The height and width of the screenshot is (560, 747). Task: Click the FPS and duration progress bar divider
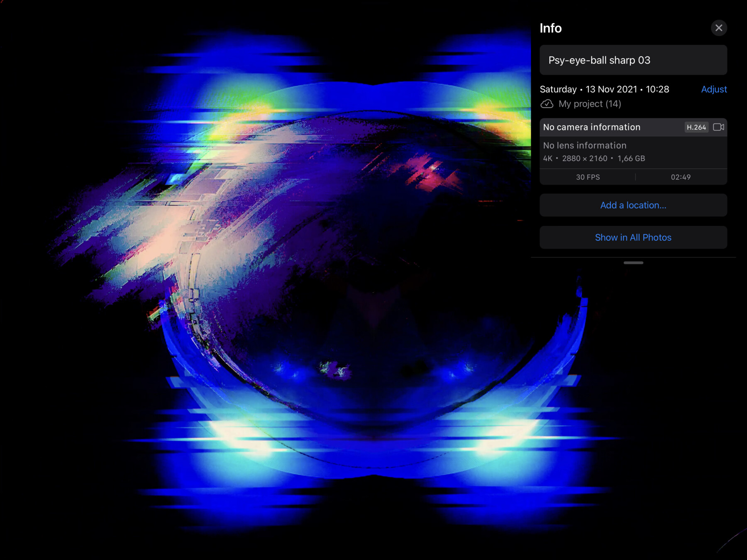(635, 177)
